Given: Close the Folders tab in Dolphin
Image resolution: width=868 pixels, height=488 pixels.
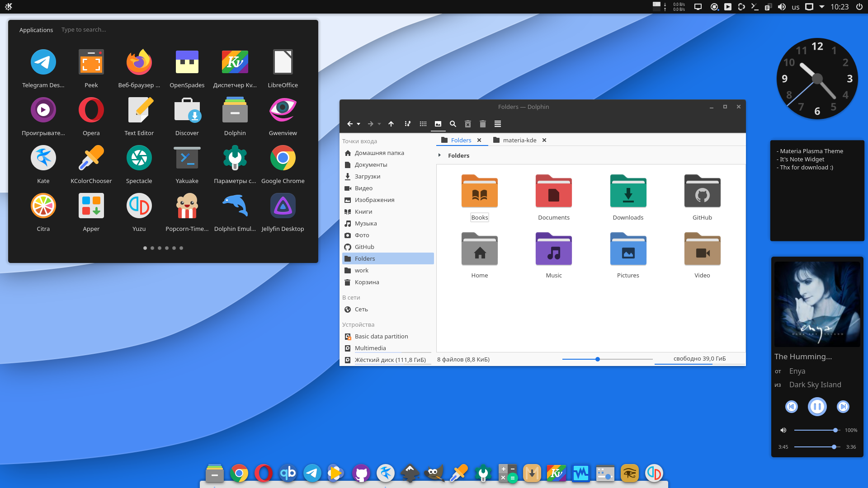Looking at the screenshot, I should 479,140.
